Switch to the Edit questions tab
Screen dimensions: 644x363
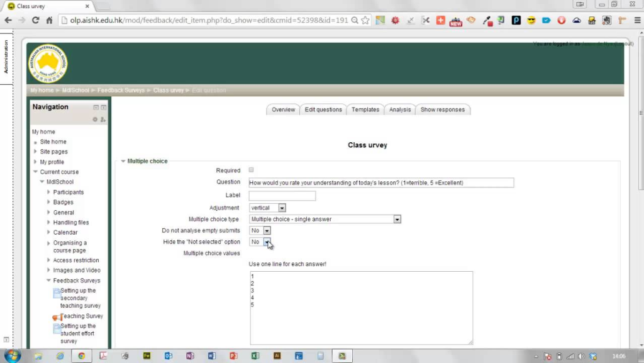click(x=323, y=109)
